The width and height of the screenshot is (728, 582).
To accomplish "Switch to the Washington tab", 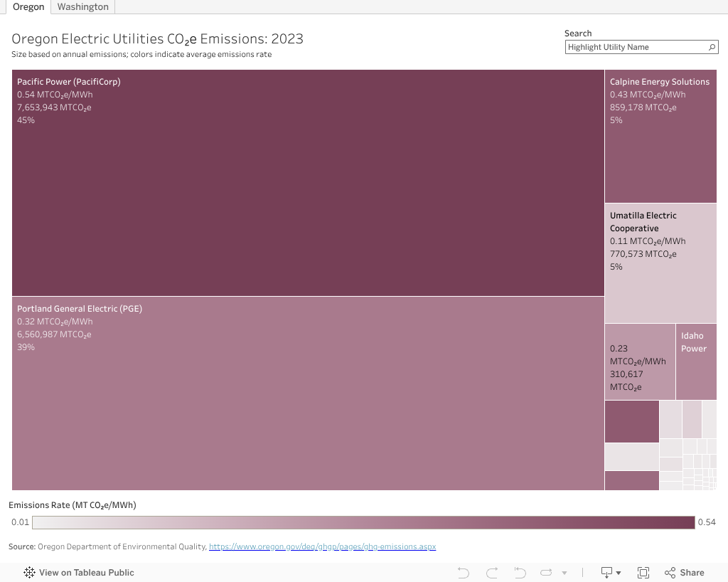I will 82,7.
